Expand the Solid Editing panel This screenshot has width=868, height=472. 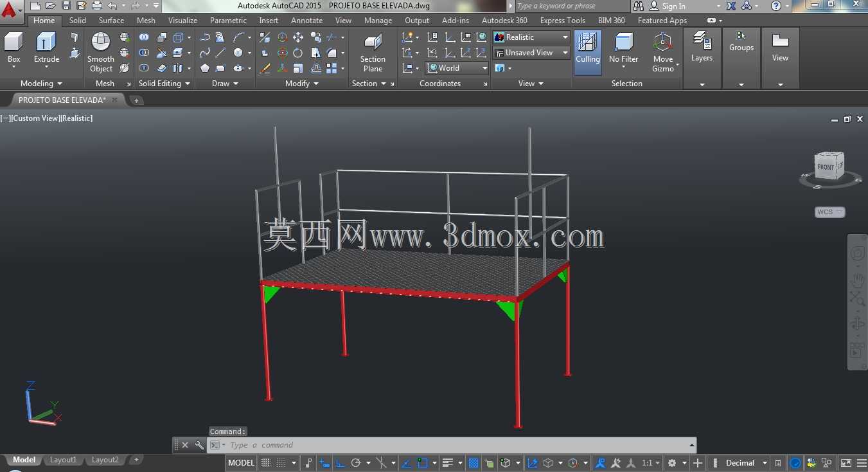(x=165, y=84)
